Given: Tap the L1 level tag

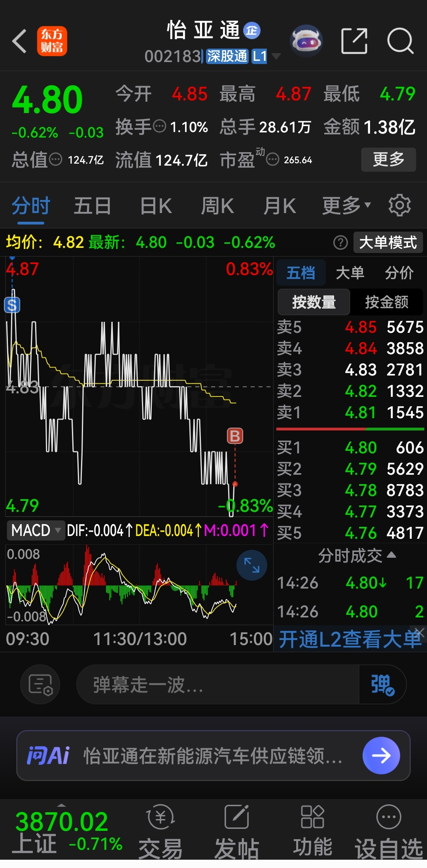Looking at the screenshot, I should click(259, 56).
